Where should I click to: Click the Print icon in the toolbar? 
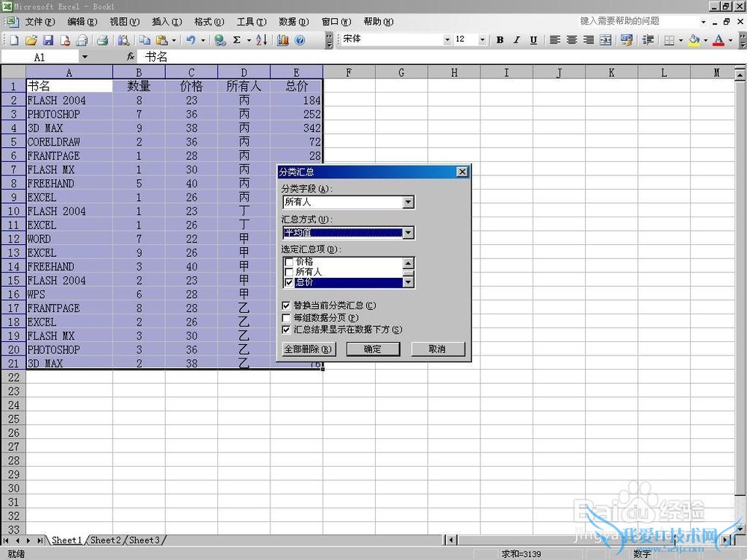coord(102,40)
